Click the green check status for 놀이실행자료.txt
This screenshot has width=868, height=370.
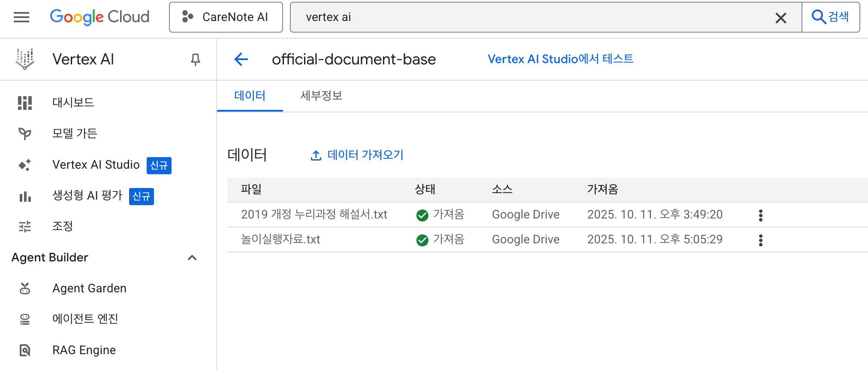(x=422, y=240)
